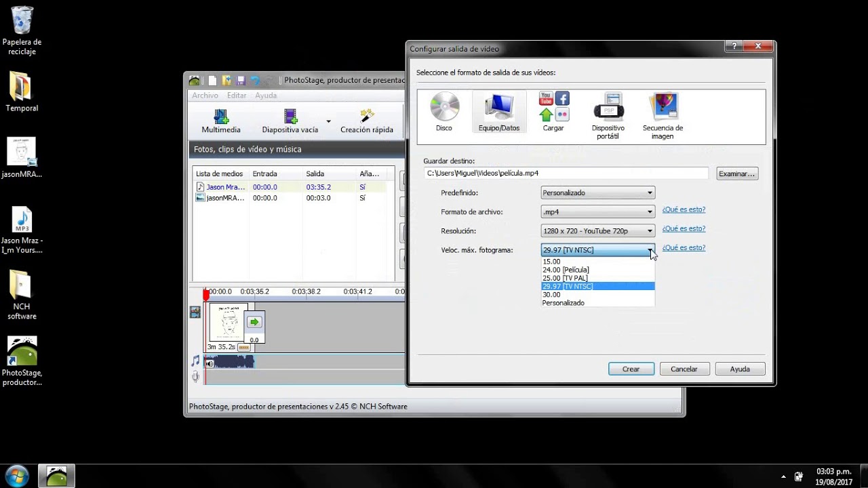Click microphone narration track icon
Screen dimensions: 868x488
195,377
